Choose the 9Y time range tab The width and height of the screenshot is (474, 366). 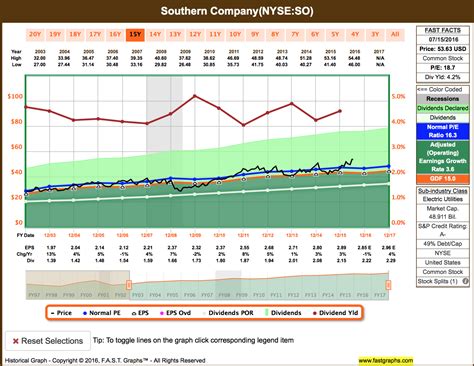(x=255, y=34)
